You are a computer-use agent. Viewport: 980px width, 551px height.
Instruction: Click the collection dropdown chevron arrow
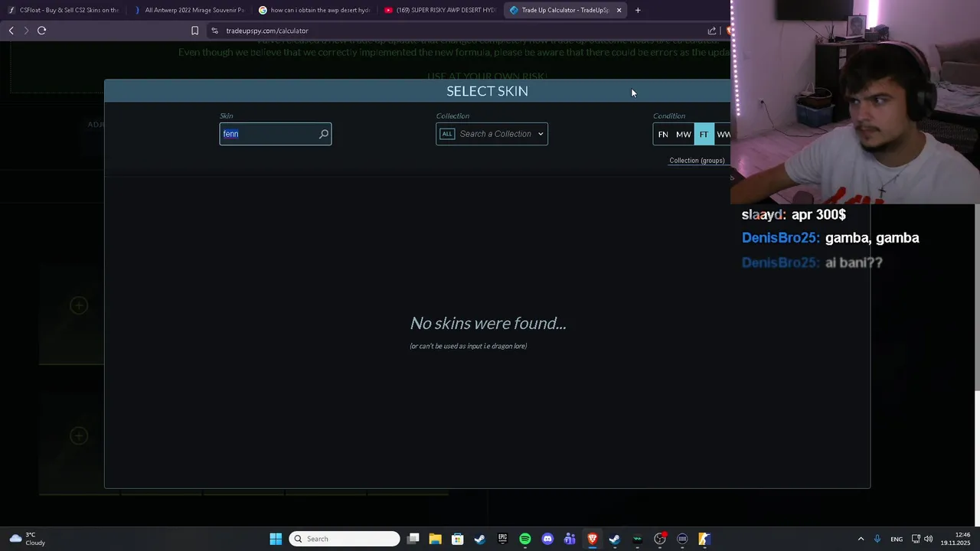(541, 134)
